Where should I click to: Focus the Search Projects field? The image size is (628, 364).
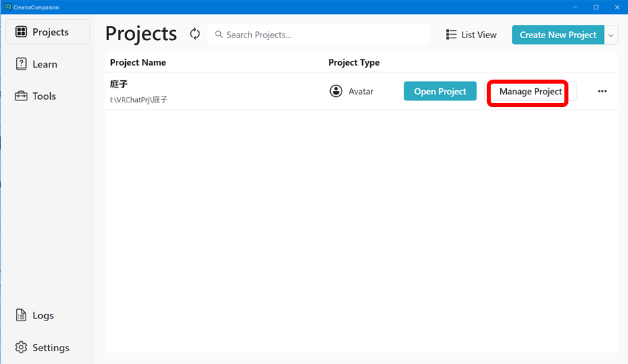tap(321, 35)
